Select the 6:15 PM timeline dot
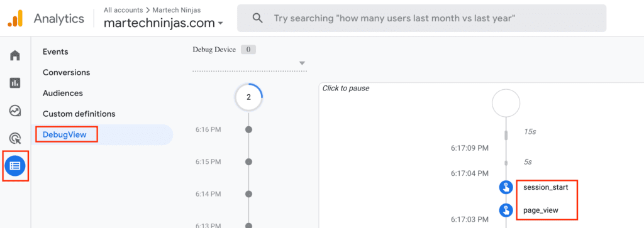This screenshot has height=228, width=644. coord(248,161)
